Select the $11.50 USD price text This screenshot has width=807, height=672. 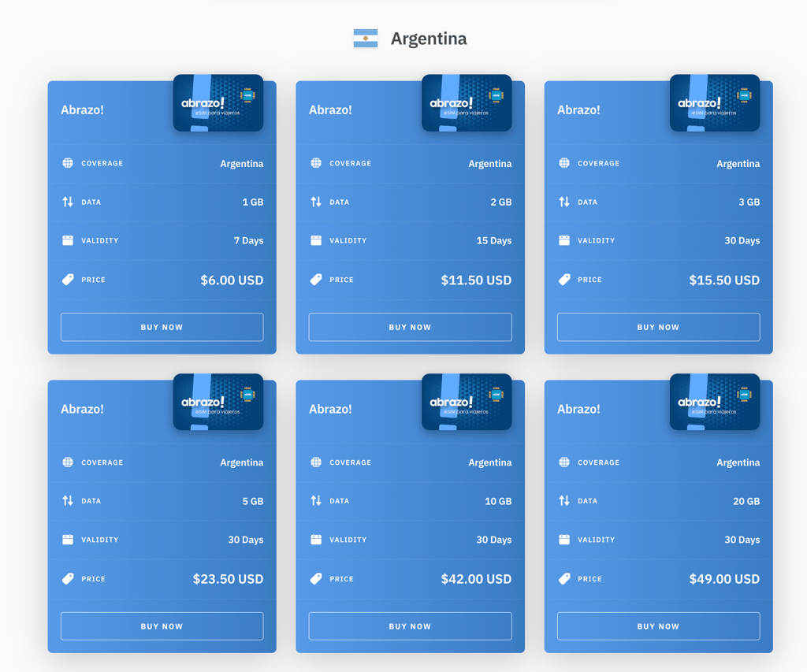[476, 280]
